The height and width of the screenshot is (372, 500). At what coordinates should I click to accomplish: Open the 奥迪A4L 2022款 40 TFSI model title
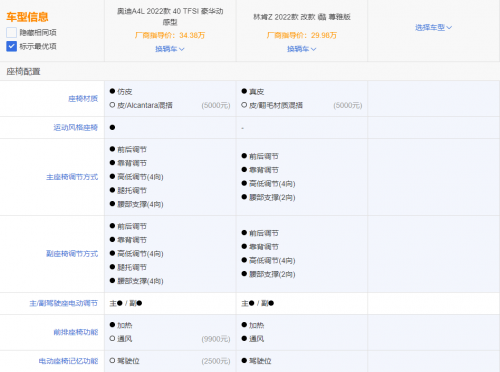coord(170,17)
